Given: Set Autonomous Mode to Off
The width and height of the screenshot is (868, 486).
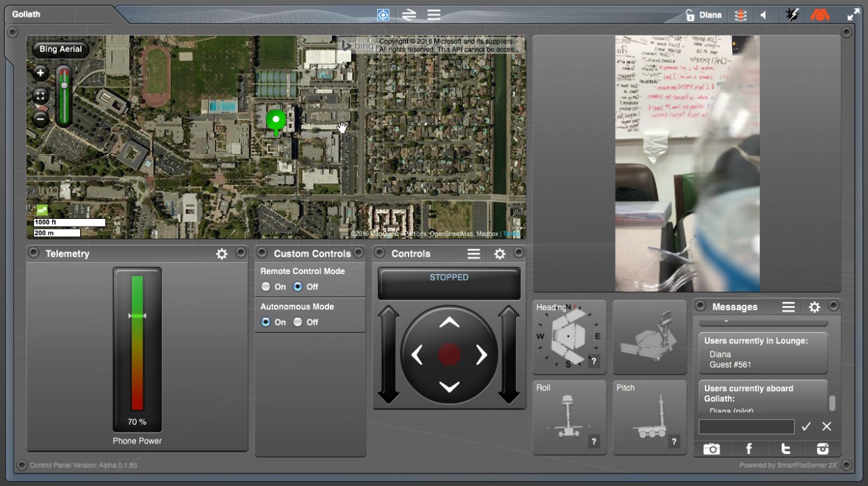Looking at the screenshot, I should [x=298, y=322].
